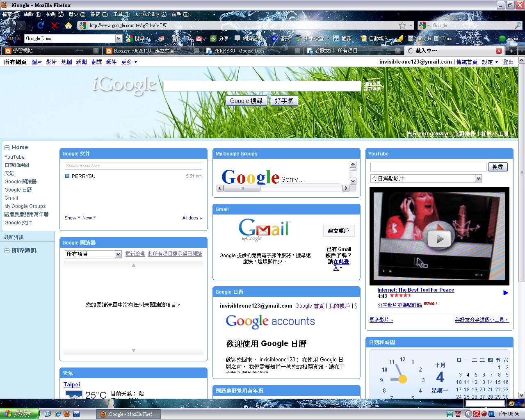Switch to PERRYSU - Google Docs tab
Screen dimensions: 525x420
pos(254,51)
